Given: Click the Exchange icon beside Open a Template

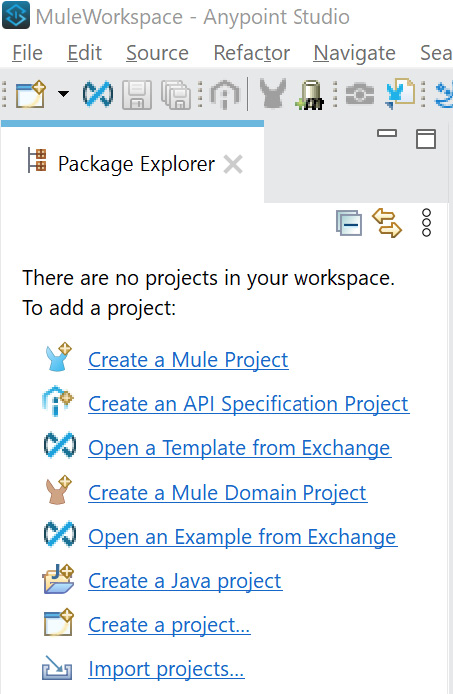Looking at the screenshot, I should click(60, 445).
